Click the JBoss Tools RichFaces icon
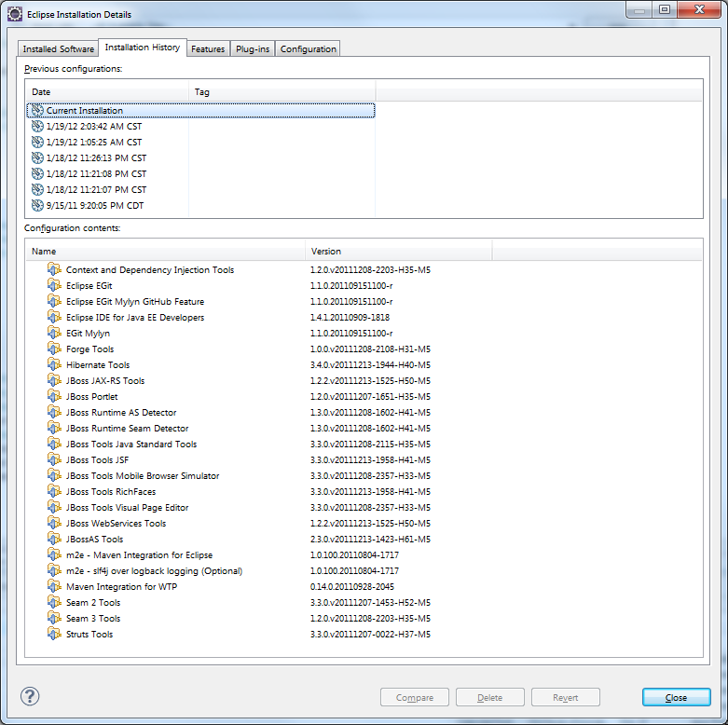 54,491
